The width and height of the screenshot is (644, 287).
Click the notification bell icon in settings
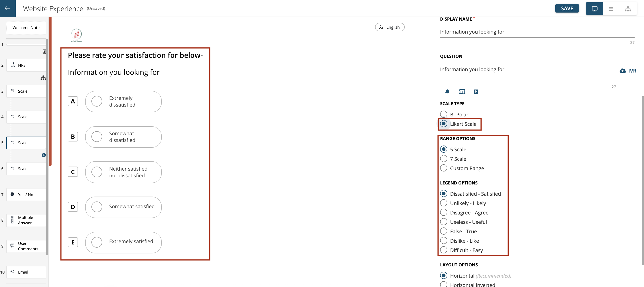click(x=447, y=92)
